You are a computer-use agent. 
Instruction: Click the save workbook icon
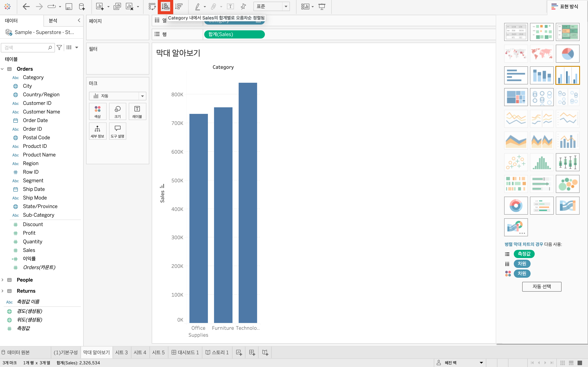tap(69, 7)
